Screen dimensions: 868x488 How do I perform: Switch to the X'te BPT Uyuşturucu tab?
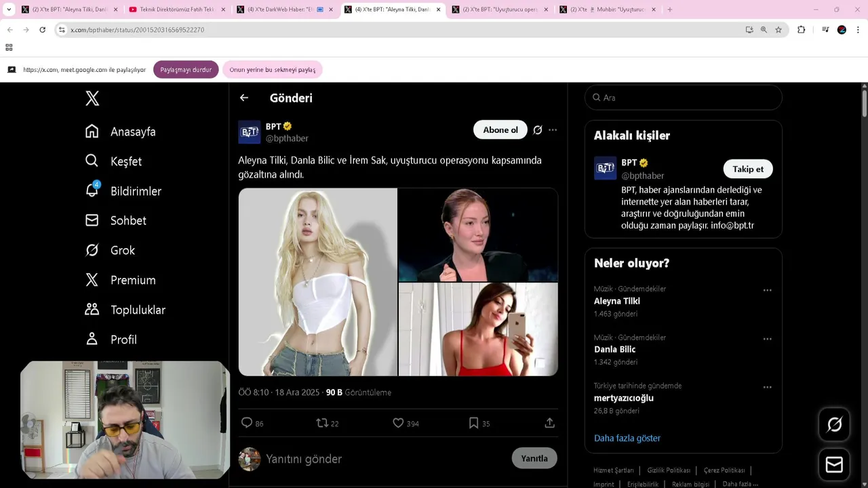[x=500, y=9]
